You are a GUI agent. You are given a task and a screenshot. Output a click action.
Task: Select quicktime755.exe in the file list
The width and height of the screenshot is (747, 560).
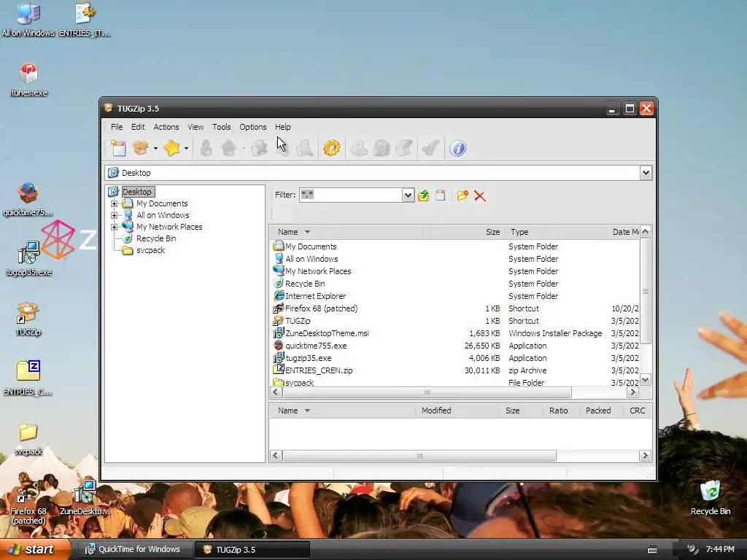point(455,346)
